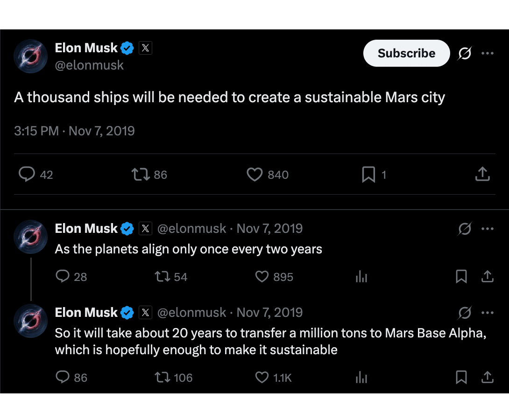Bookmark the Mars Base Alpha tweet
The width and height of the screenshot is (509, 420).
tap(461, 377)
